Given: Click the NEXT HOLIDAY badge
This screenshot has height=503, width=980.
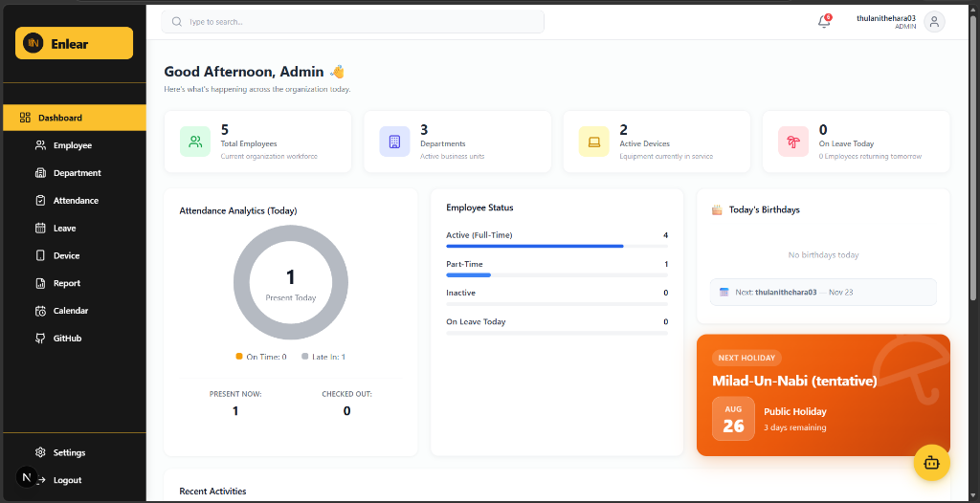Looking at the screenshot, I should click(746, 358).
